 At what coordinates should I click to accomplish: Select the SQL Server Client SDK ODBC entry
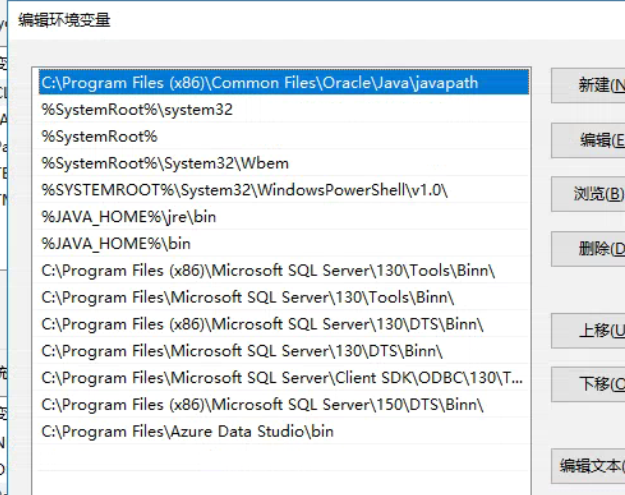click(x=282, y=378)
